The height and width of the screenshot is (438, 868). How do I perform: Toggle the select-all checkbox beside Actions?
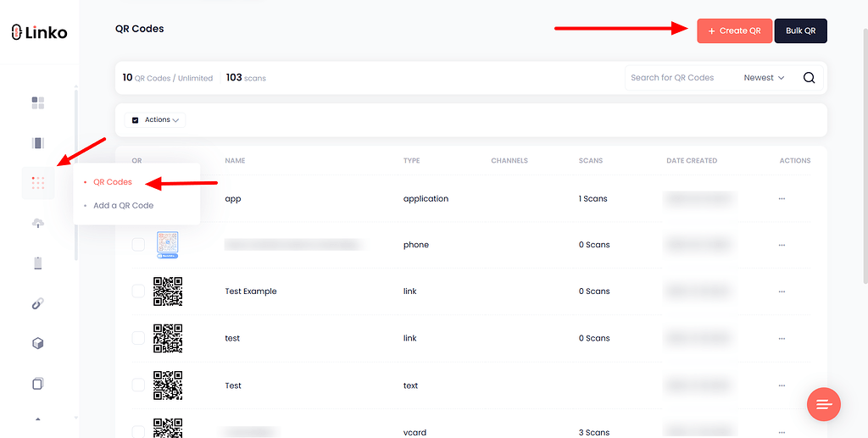pos(136,120)
